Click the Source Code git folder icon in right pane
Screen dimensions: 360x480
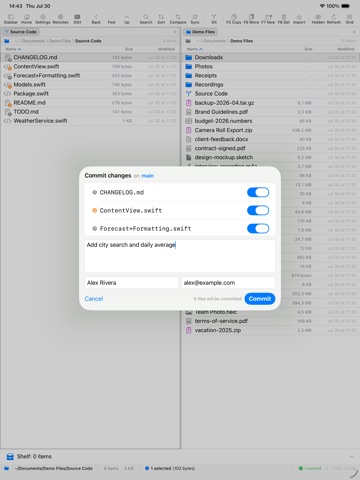(189, 94)
